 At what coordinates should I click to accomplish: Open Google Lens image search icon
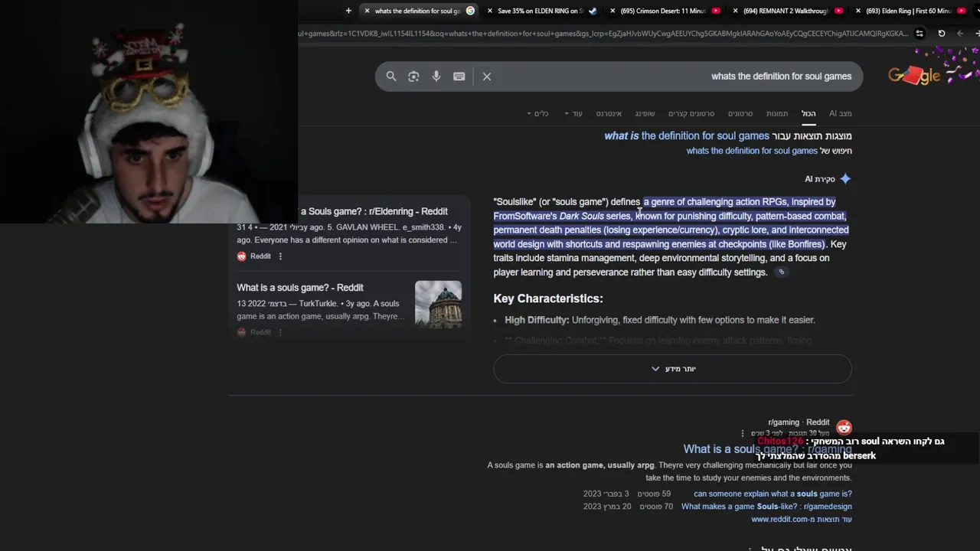(413, 77)
